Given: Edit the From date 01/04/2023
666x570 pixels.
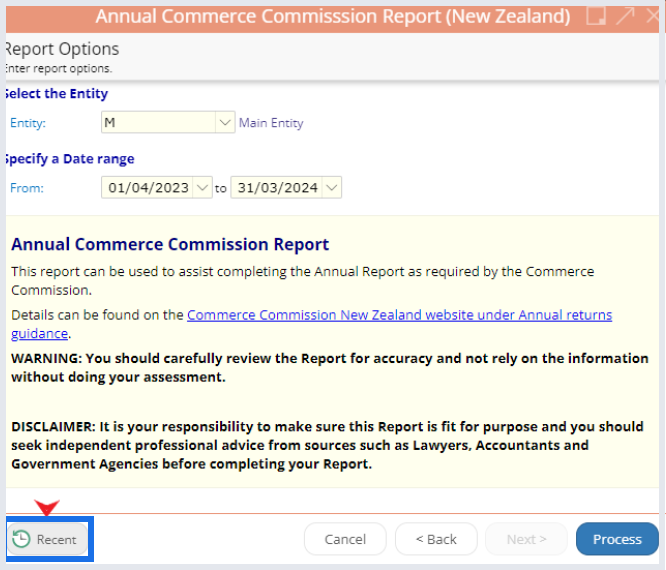Looking at the screenshot, I should pyautogui.click(x=148, y=187).
